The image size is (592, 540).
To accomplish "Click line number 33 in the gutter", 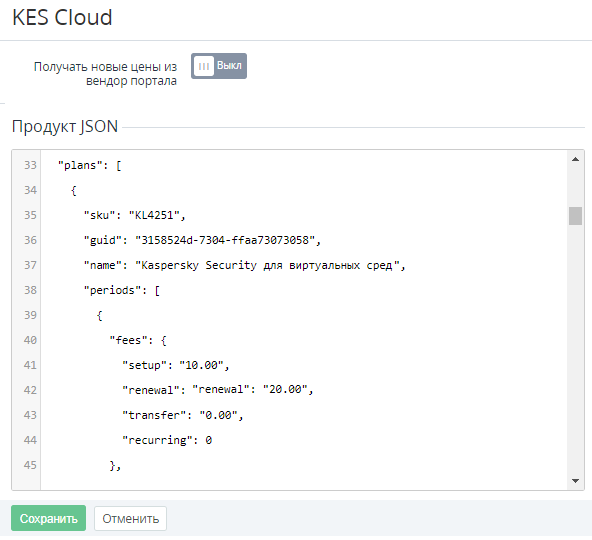I will pos(30,165).
